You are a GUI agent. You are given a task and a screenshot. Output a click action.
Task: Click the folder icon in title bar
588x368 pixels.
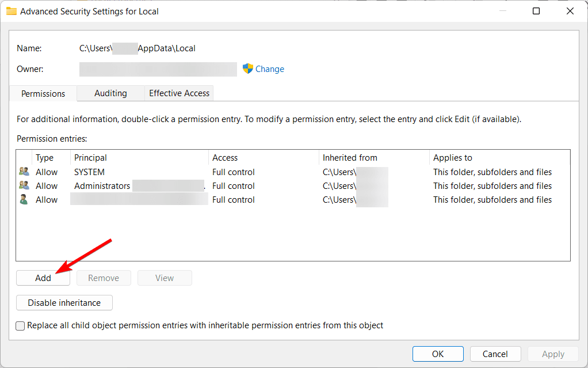tap(11, 11)
